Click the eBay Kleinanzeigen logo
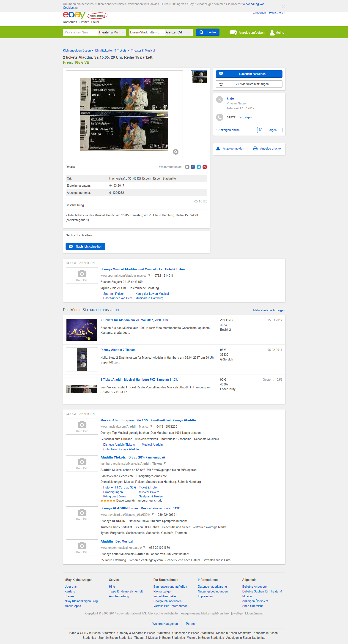Viewport: 348px width, 644px height. point(85,15)
